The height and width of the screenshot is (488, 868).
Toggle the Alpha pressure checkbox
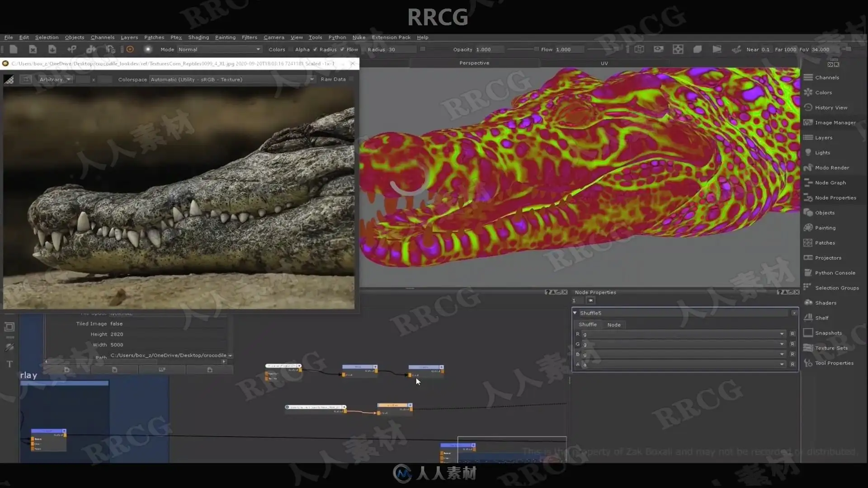pos(315,50)
